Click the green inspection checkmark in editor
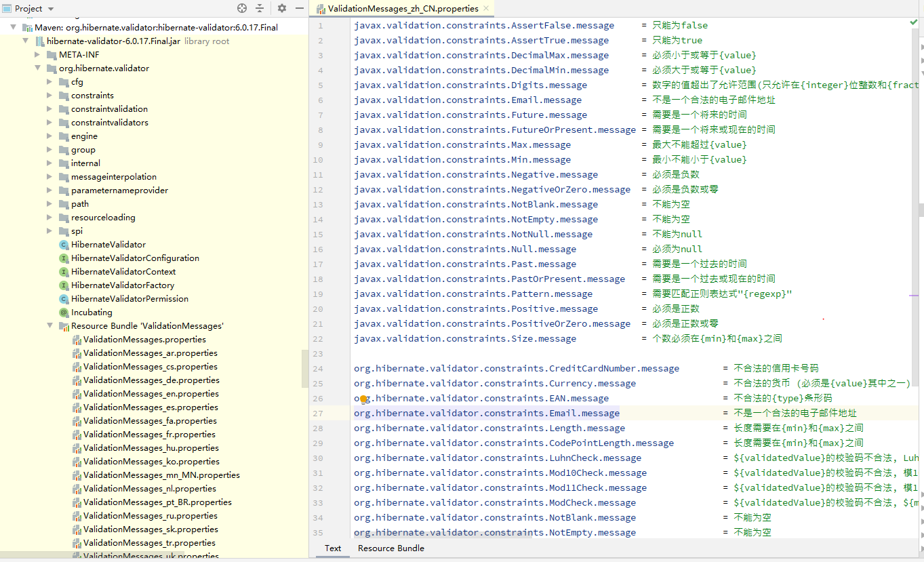Screen dimensions: 924x562 tap(913, 23)
